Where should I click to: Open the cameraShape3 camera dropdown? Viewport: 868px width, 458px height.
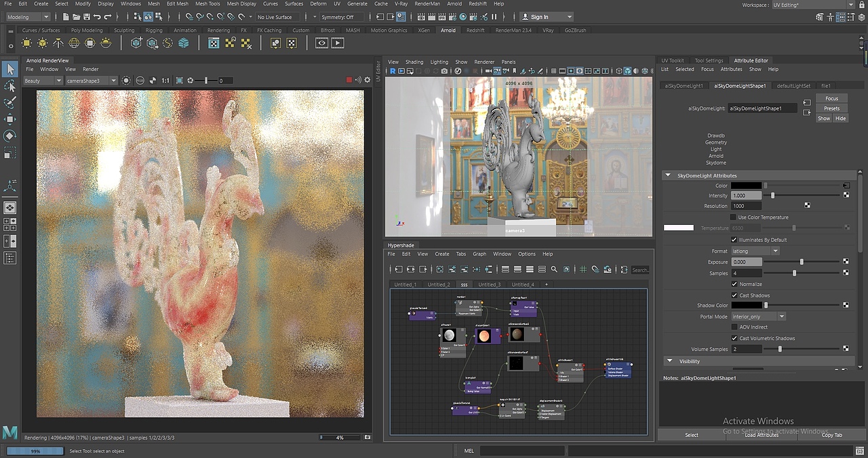tap(92, 81)
